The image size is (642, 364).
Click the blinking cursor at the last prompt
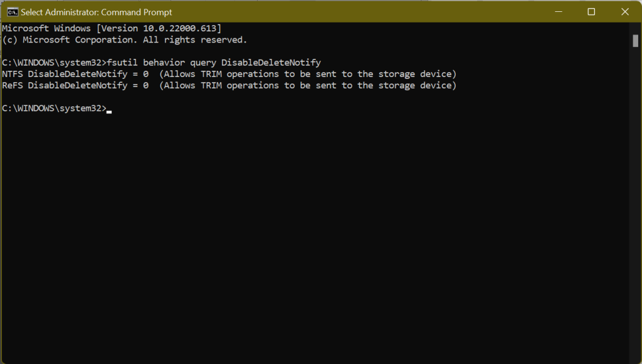109,110
